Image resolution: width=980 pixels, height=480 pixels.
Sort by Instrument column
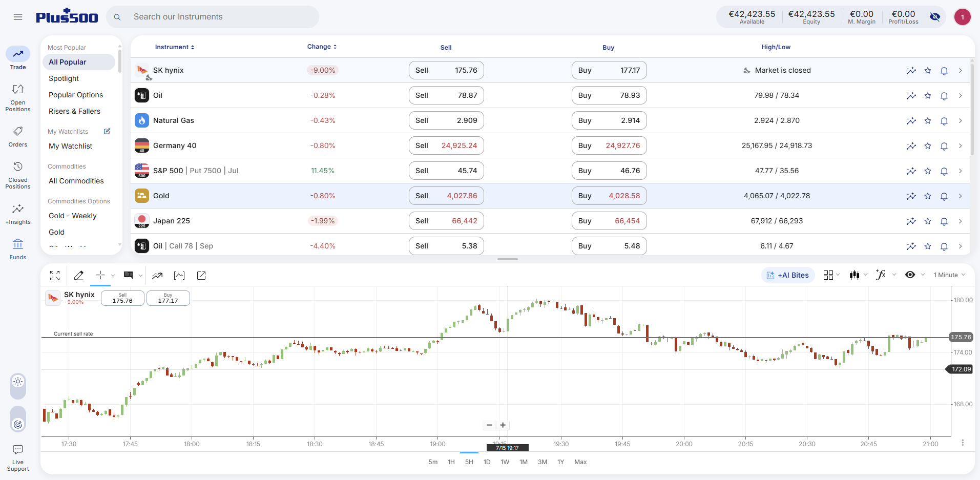(175, 47)
